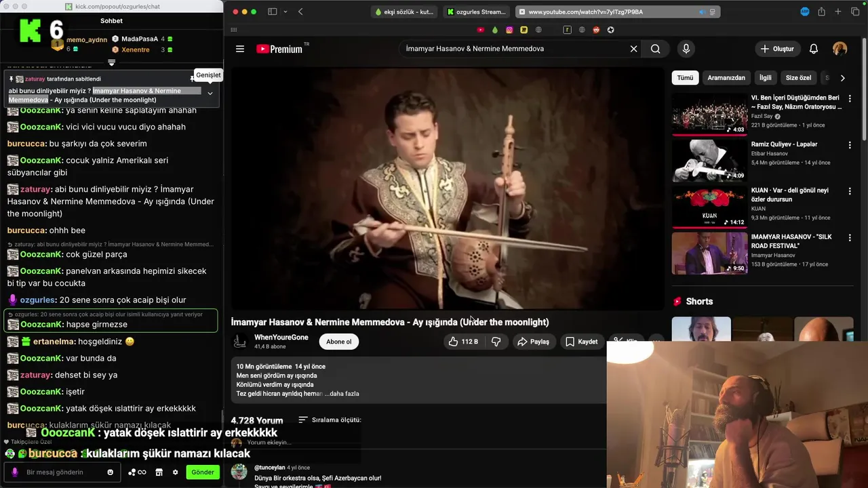
Task: Save video with Kaydet button
Action: pyautogui.click(x=582, y=342)
